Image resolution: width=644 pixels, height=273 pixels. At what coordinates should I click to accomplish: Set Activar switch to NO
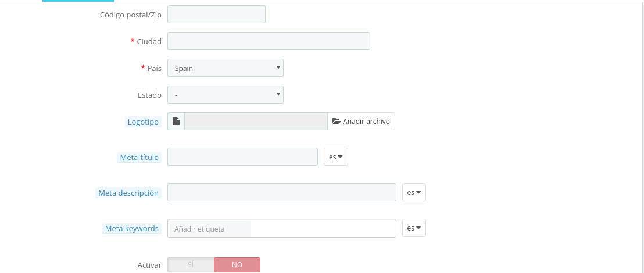click(237, 265)
